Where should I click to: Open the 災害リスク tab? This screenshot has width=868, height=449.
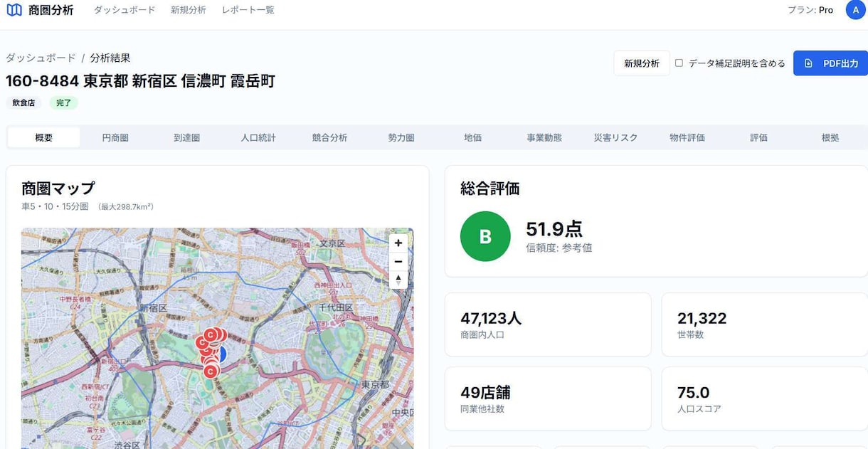(616, 137)
